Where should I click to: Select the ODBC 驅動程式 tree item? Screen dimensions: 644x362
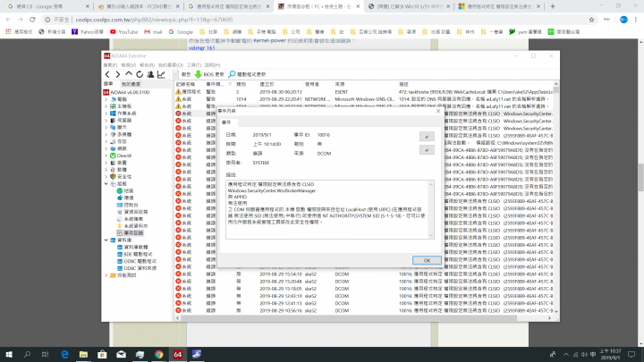pos(136,261)
